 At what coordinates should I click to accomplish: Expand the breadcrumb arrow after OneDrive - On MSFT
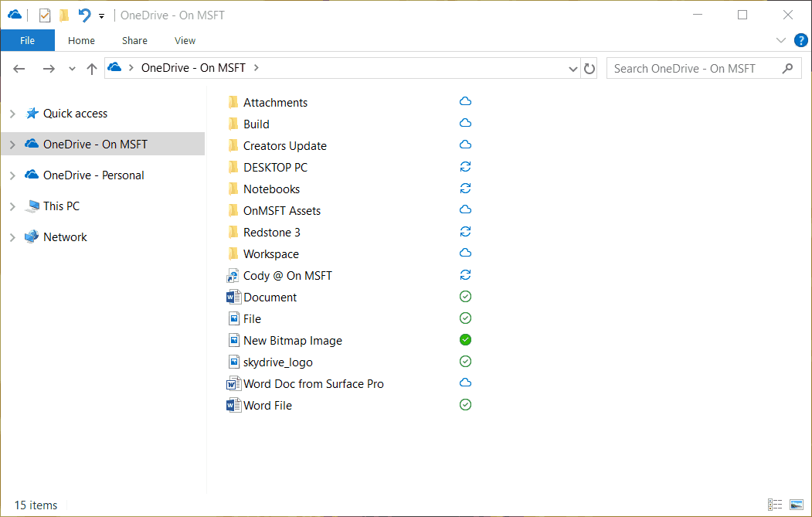(257, 68)
